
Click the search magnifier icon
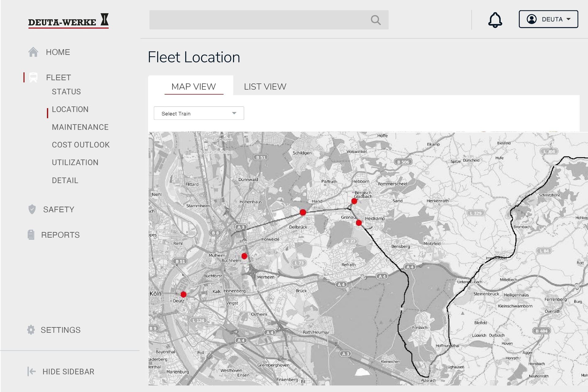pos(375,20)
